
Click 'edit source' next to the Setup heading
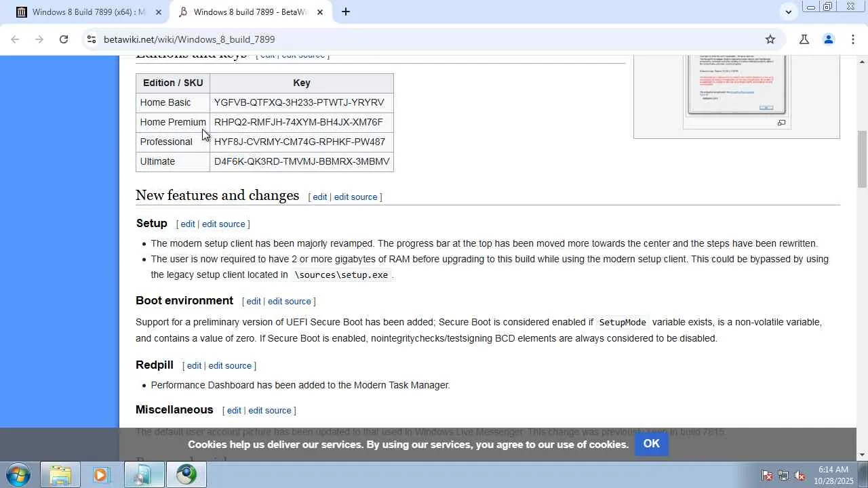pyautogui.click(x=224, y=224)
